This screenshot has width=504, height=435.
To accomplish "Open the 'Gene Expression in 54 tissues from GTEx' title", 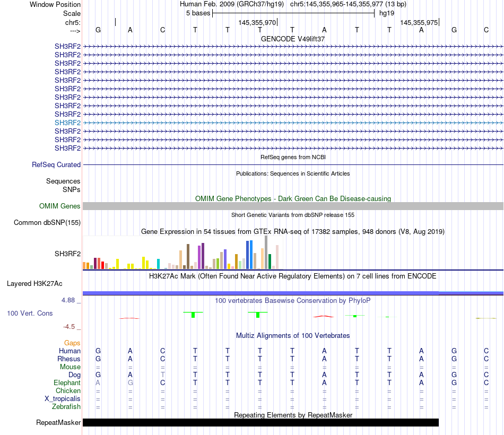I will tap(293, 231).
